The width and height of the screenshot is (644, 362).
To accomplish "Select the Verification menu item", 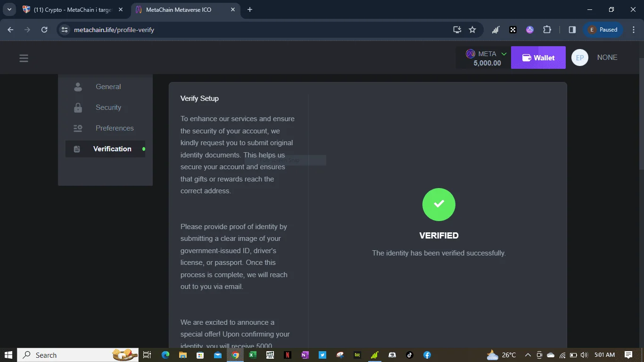I will point(105,149).
